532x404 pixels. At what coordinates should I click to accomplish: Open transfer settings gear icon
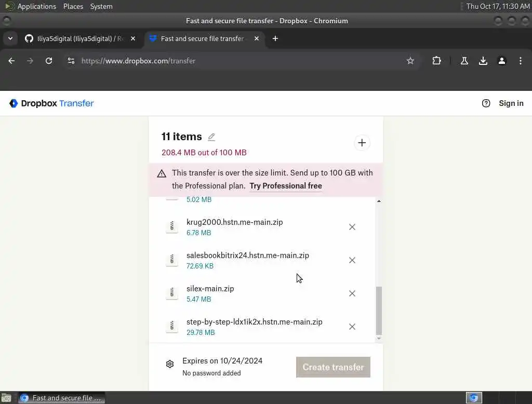pyautogui.click(x=170, y=365)
